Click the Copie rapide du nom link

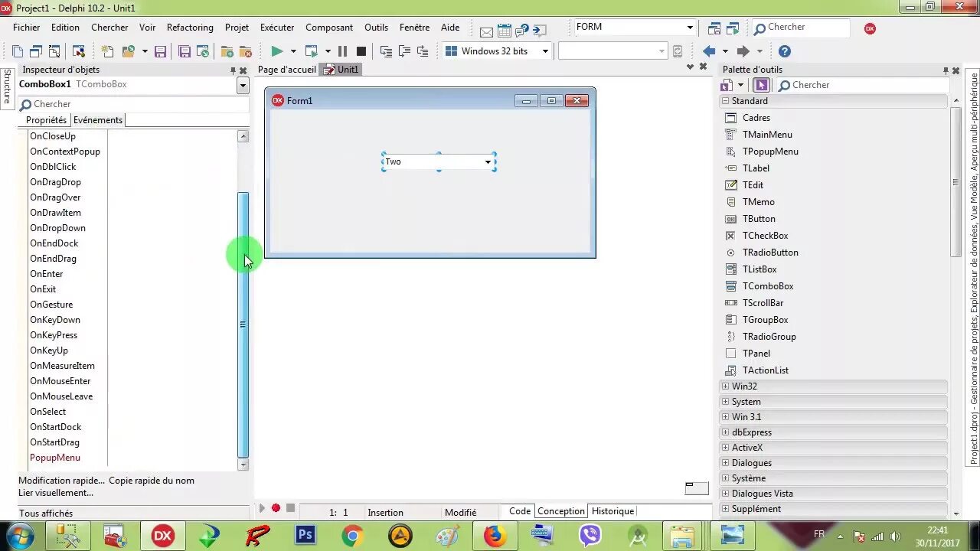[152, 481]
